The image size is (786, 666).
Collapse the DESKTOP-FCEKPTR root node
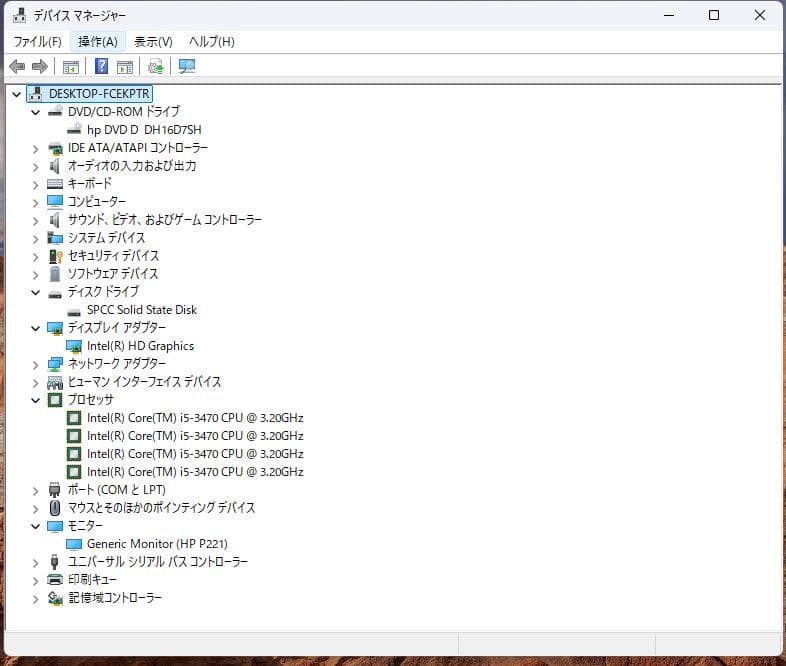pos(17,94)
